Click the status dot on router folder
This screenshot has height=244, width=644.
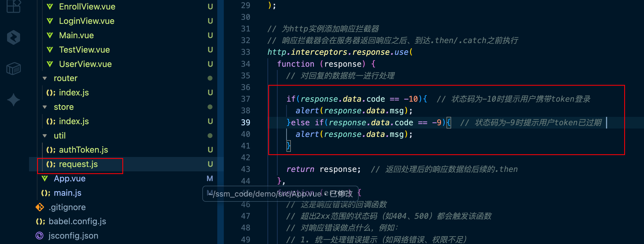(210, 78)
